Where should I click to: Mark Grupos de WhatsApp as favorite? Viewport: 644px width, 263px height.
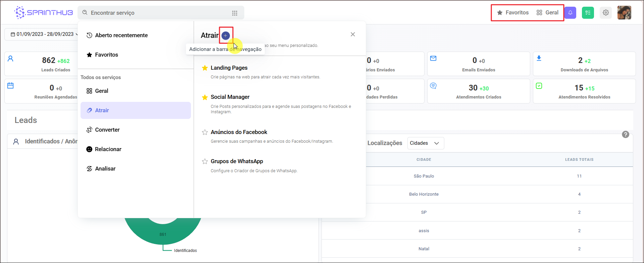(x=205, y=161)
